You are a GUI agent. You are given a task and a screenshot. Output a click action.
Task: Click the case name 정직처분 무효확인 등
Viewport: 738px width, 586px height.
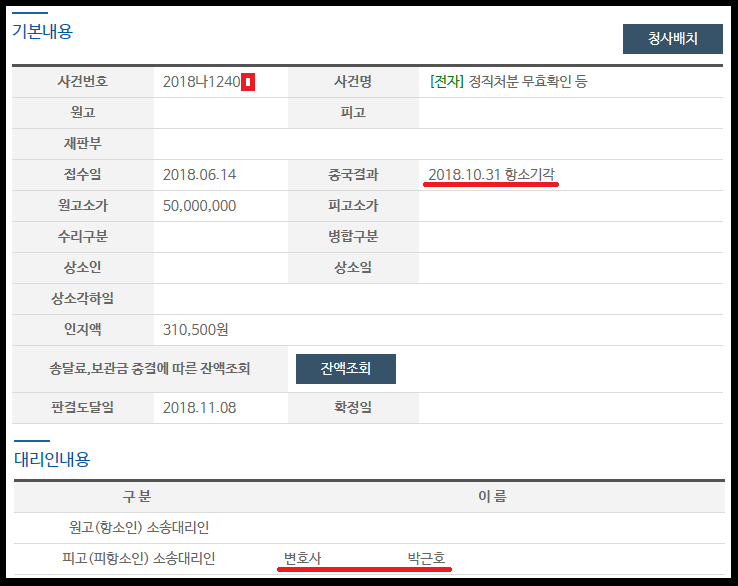click(528, 82)
